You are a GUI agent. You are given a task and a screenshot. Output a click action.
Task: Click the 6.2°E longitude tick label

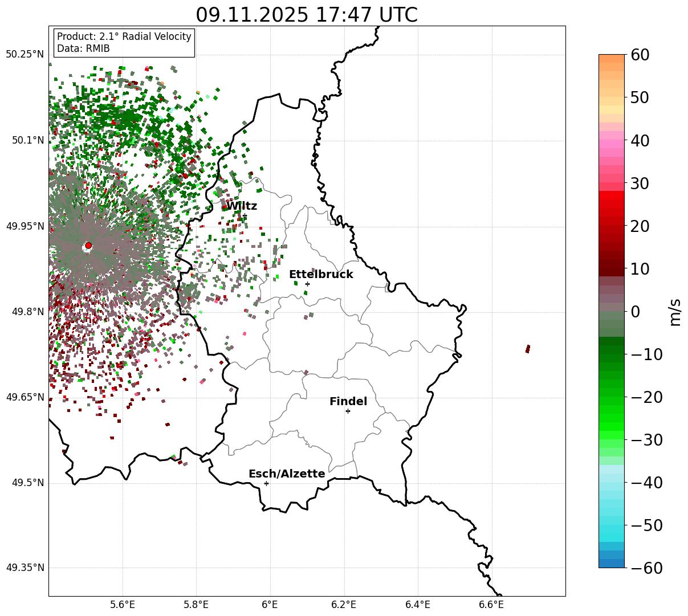pos(344,604)
